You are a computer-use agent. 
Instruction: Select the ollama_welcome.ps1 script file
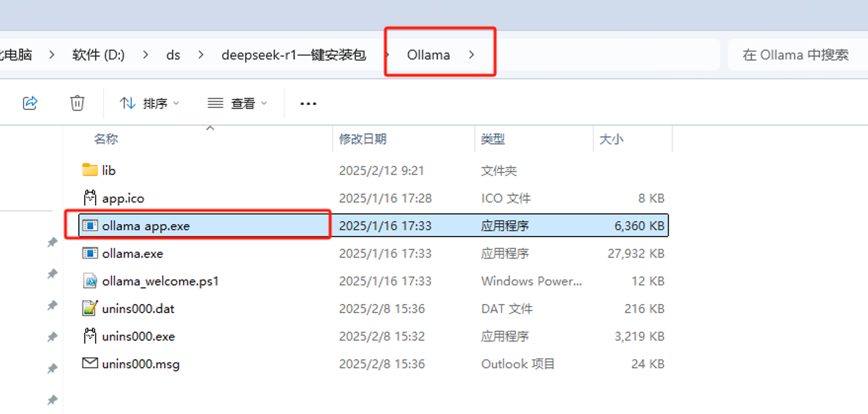160,281
